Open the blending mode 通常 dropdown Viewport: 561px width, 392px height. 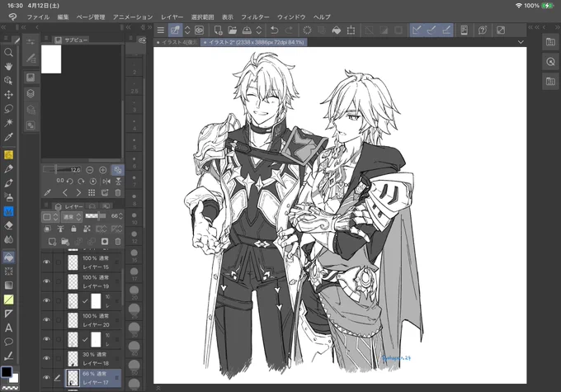click(72, 216)
